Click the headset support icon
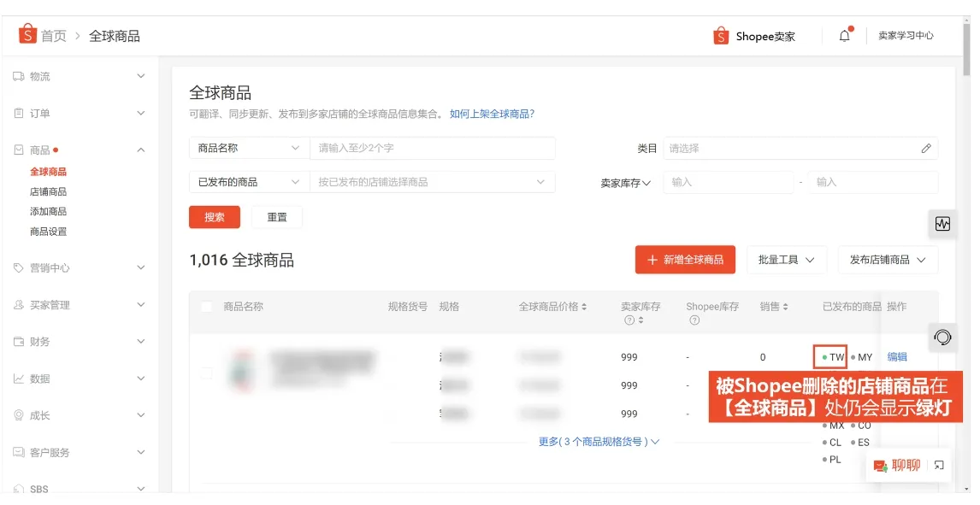Screen dimensions: 980x505 (942, 338)
